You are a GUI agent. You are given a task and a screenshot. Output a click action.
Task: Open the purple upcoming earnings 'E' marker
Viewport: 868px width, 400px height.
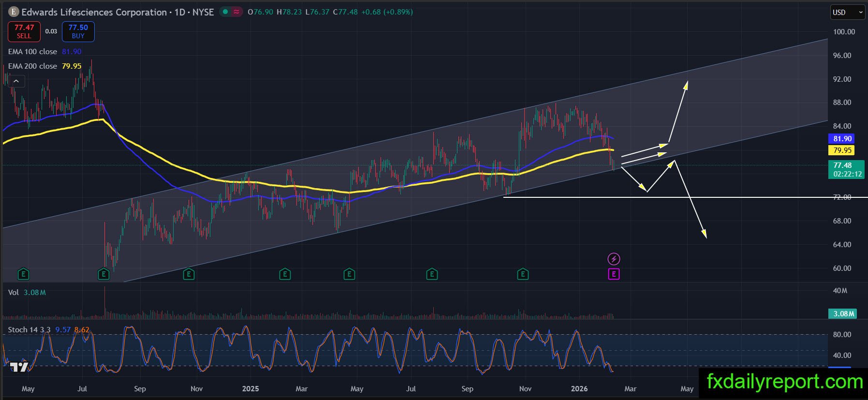click(x=614, y=274)
